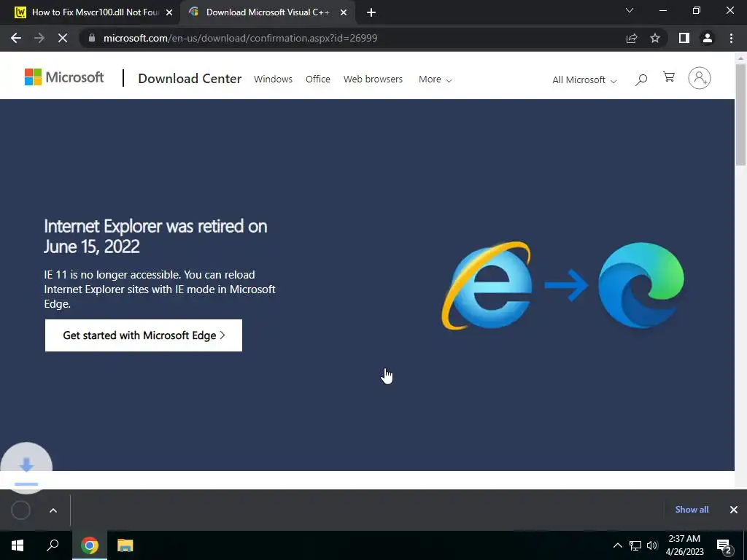Open the network status tray icon

tap(635, 545)
